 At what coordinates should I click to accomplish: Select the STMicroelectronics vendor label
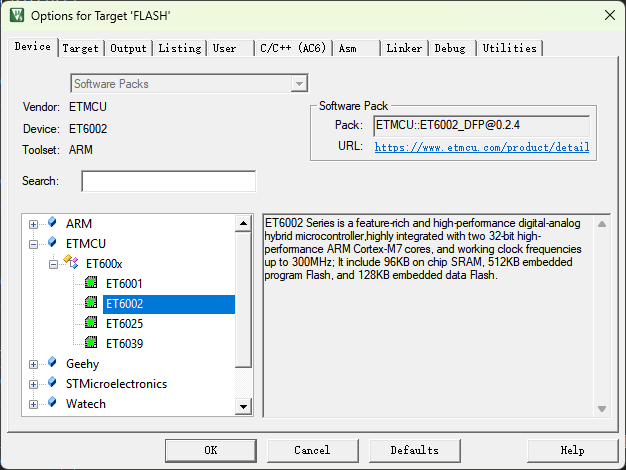(x=117, y=384)
